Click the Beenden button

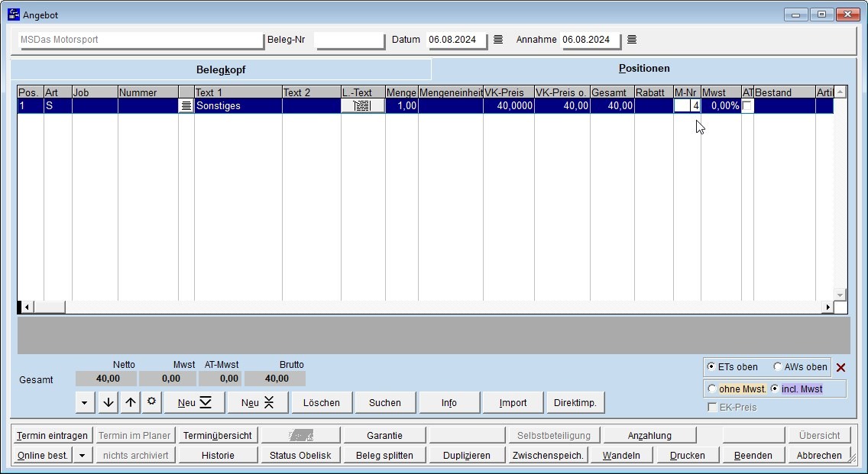click(753, 456)
